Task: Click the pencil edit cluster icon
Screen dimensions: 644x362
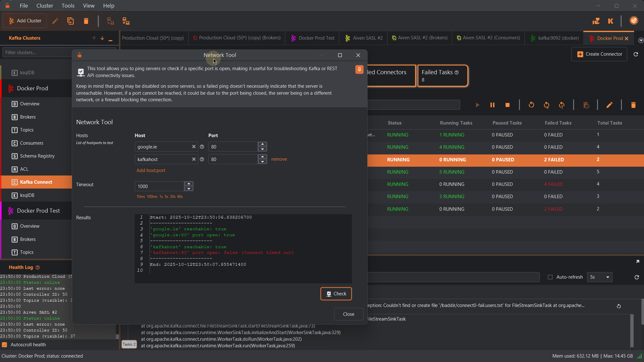Action: 55,21
